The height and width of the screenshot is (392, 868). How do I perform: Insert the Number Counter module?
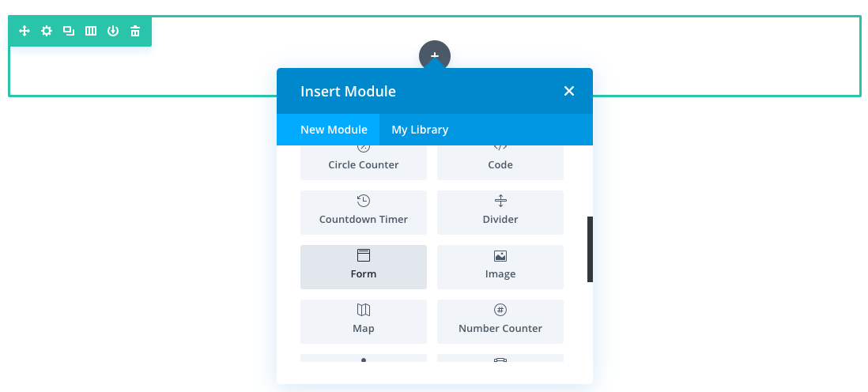[500, 322]
